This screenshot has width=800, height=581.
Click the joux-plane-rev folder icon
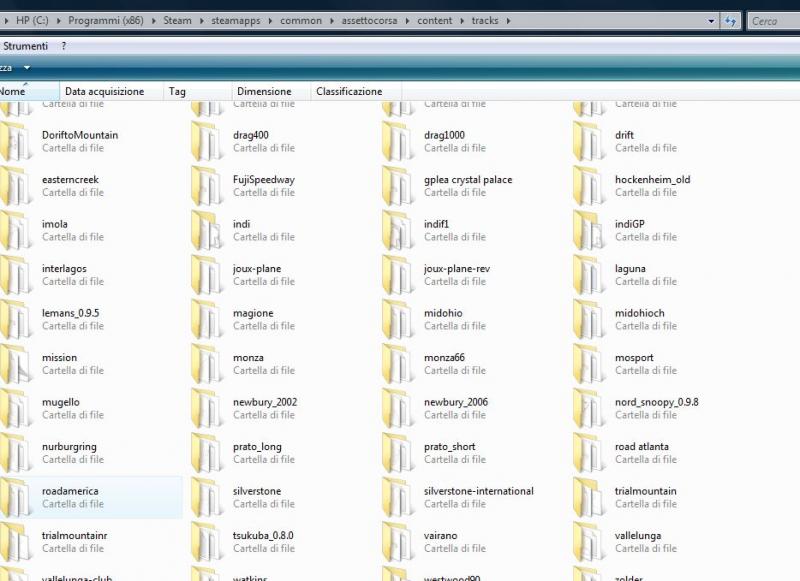(x=398, y=275)
